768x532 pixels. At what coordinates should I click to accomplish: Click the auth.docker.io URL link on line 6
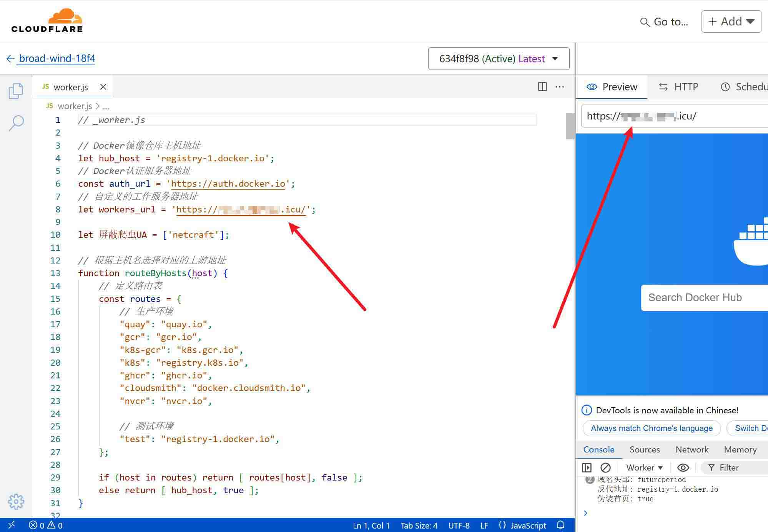228,184
